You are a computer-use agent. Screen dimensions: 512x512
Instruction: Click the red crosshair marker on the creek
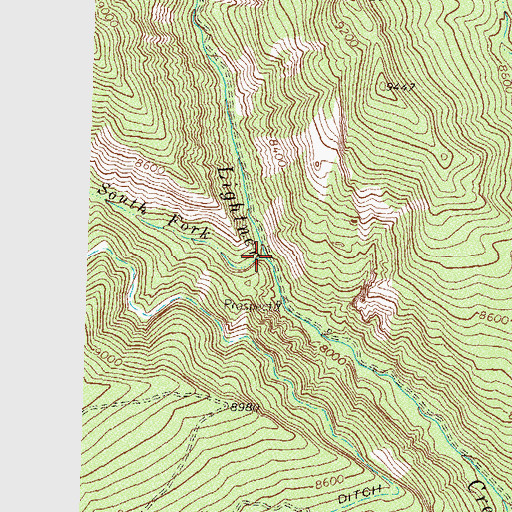(256, 256)
